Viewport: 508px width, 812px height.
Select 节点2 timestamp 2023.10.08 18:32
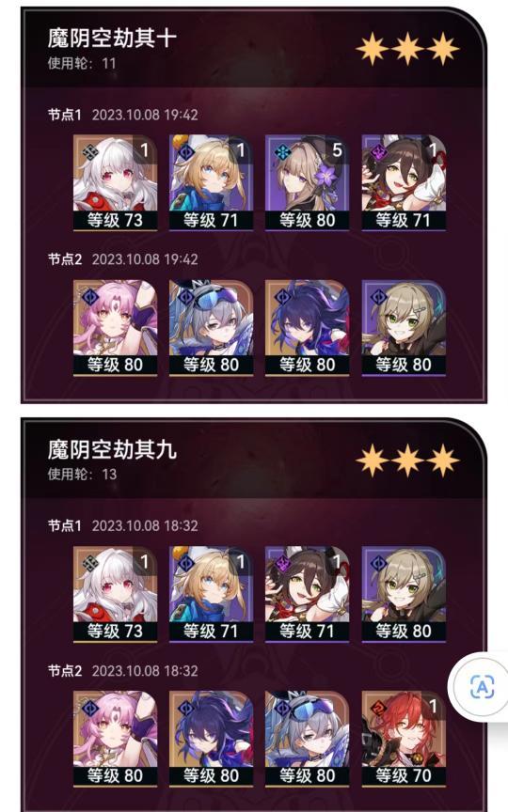coord(145,671)
